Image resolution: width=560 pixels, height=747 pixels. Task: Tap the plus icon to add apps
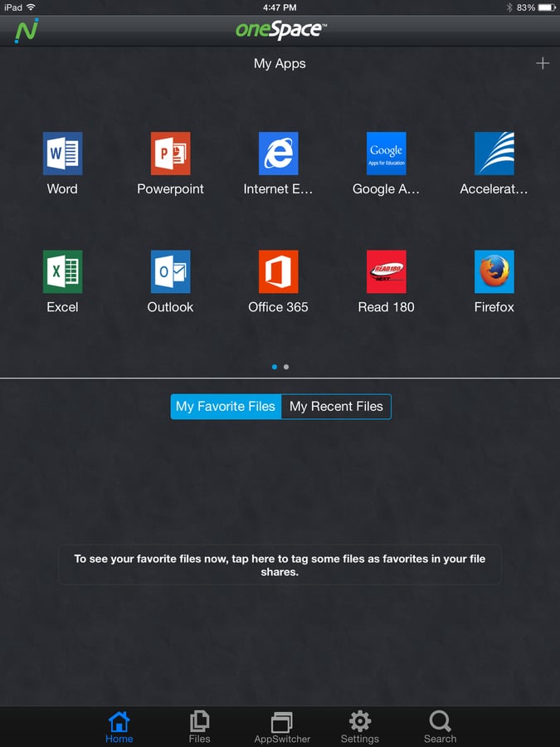tap(543, 63)
